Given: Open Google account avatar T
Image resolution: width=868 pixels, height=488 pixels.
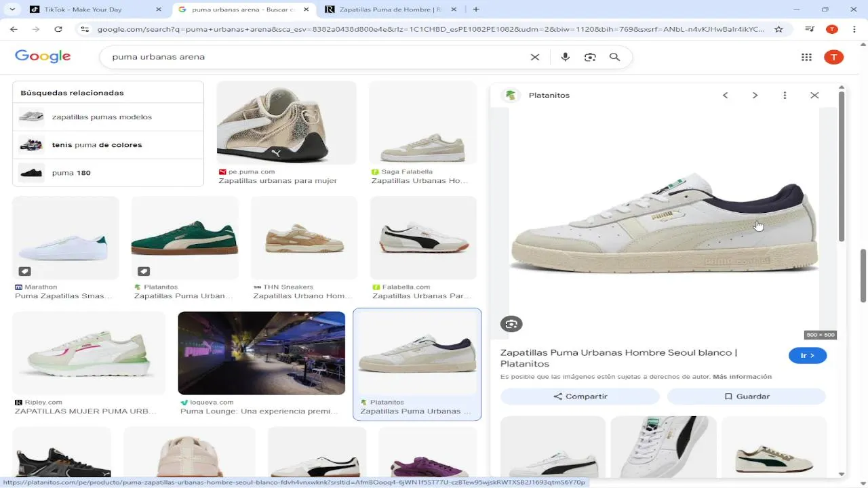Looking at the screenshot, I should pyautogui.click(x=833, y=57).
